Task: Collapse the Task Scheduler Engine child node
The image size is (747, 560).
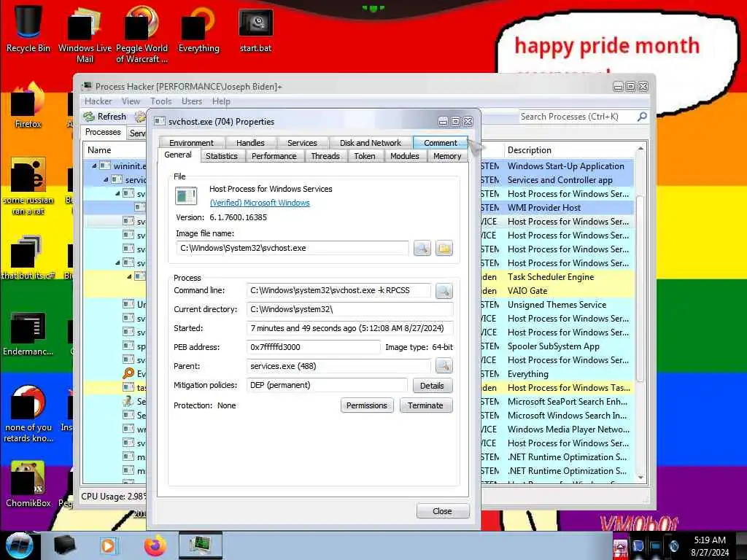Action: coord(129,276)
